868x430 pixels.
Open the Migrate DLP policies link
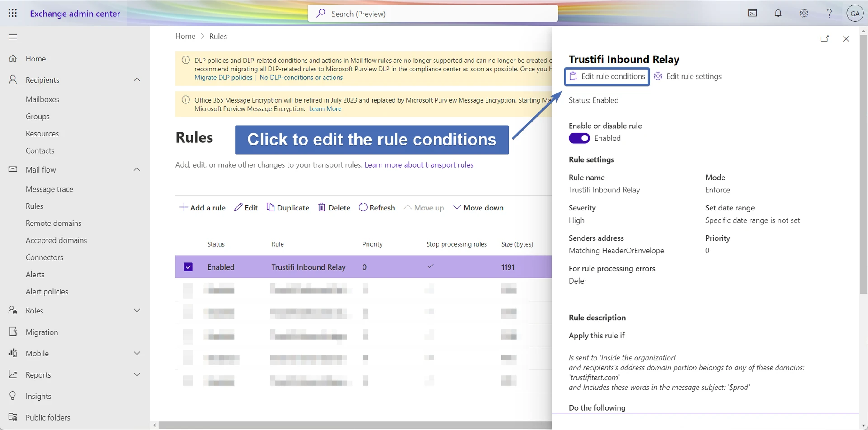click(223, 78)
